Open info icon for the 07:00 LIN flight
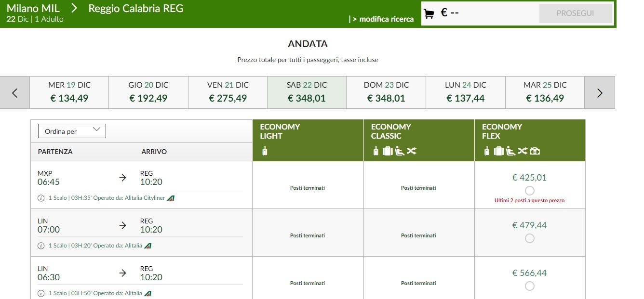Viewport: 644px width, 299px height. pyautogui.click(x=41, y=246)
